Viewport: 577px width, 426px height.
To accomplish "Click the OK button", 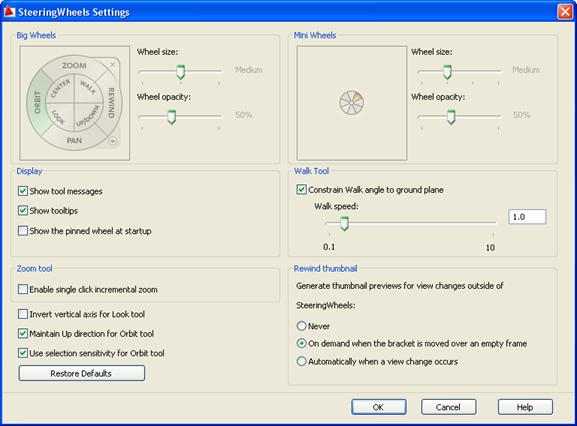I will (379, 407).
